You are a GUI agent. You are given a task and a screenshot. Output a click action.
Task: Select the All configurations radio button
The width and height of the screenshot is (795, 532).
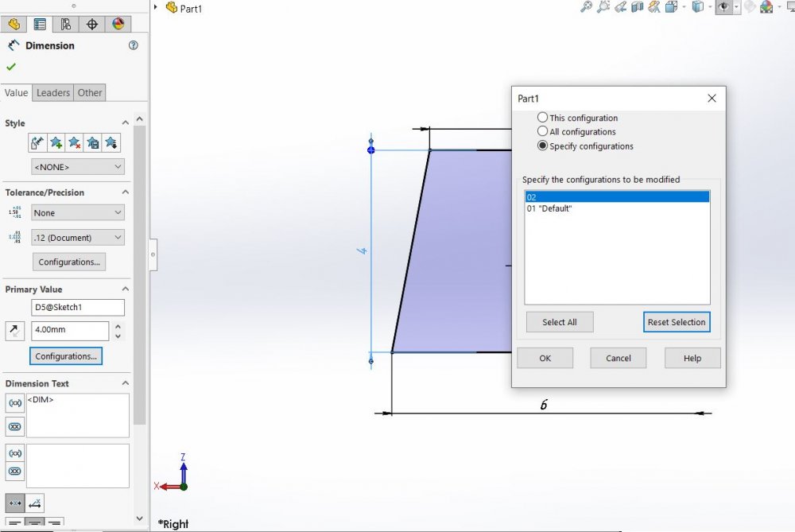pyautogui.click(x=543, y=131)
